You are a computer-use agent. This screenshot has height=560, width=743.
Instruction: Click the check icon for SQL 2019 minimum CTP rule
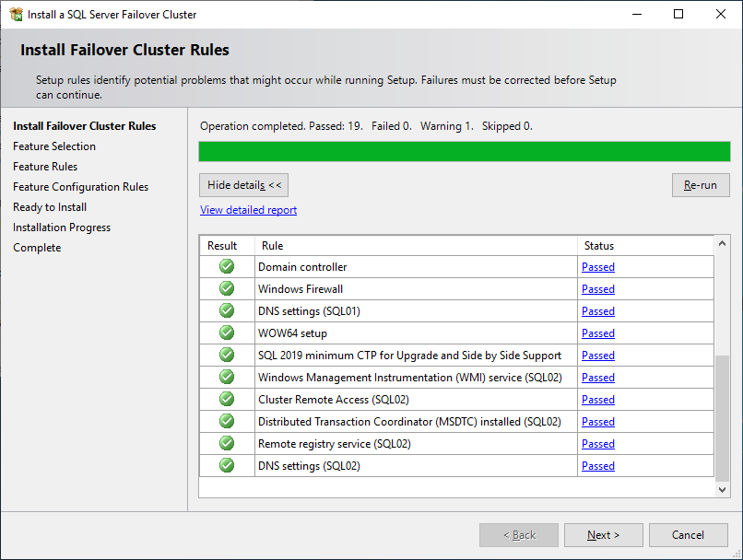point(227,355)
